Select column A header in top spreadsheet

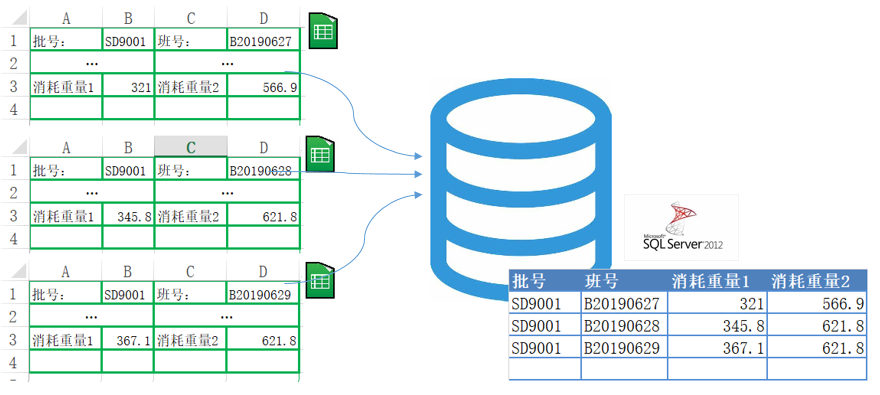click(x=66, y=19)
